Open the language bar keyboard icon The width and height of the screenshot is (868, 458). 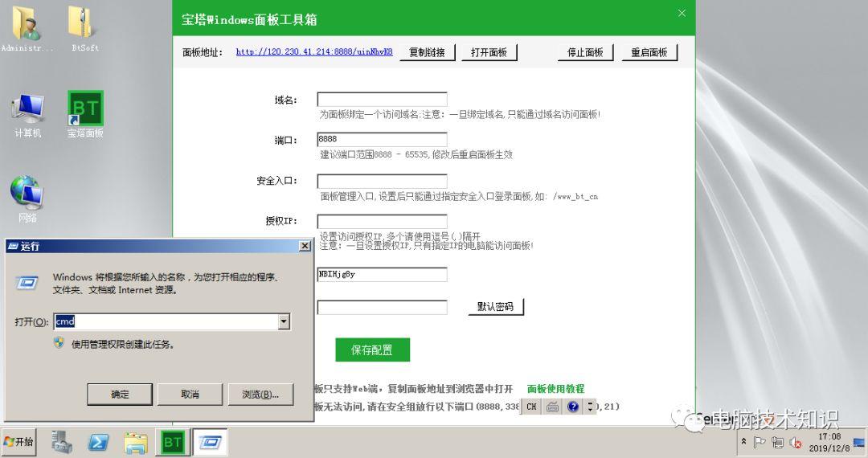(x=552, y=407)
